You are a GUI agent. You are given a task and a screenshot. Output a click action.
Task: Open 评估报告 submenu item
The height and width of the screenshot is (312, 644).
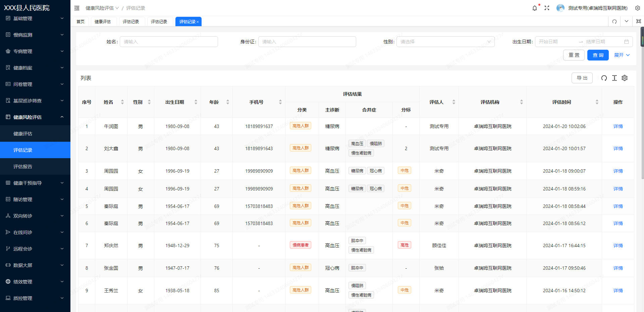tap(35, 167)
